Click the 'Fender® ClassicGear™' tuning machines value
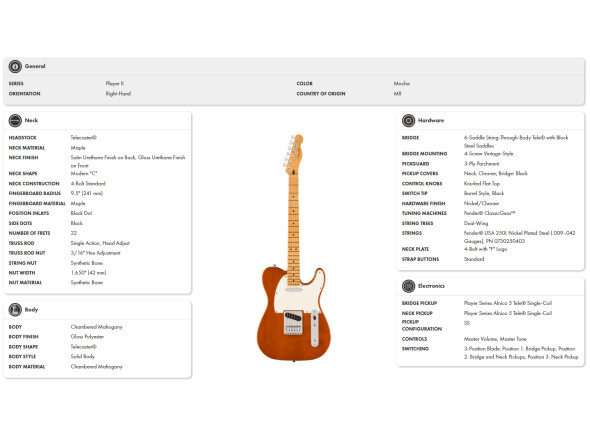Image resolution: width=590 pixels, height=434 pixels. click(490, 213)
